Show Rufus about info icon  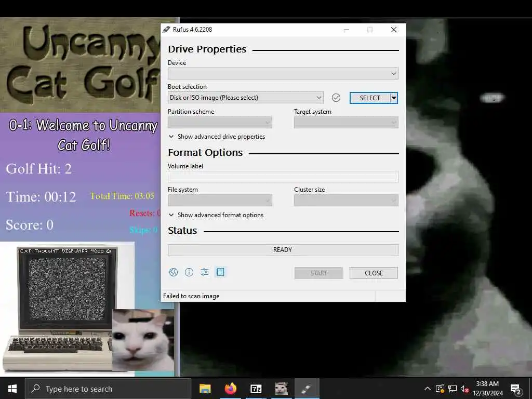(189, 272)
